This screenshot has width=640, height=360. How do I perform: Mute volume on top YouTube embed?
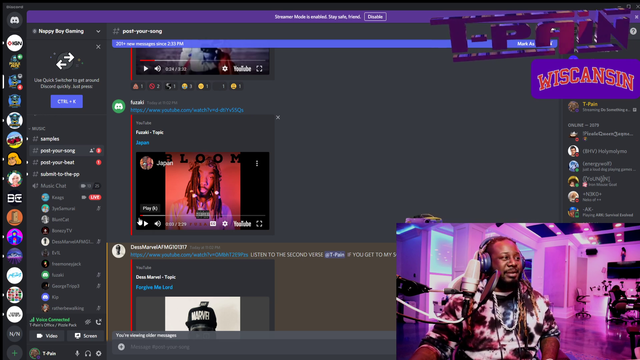[x=158, y=69]
